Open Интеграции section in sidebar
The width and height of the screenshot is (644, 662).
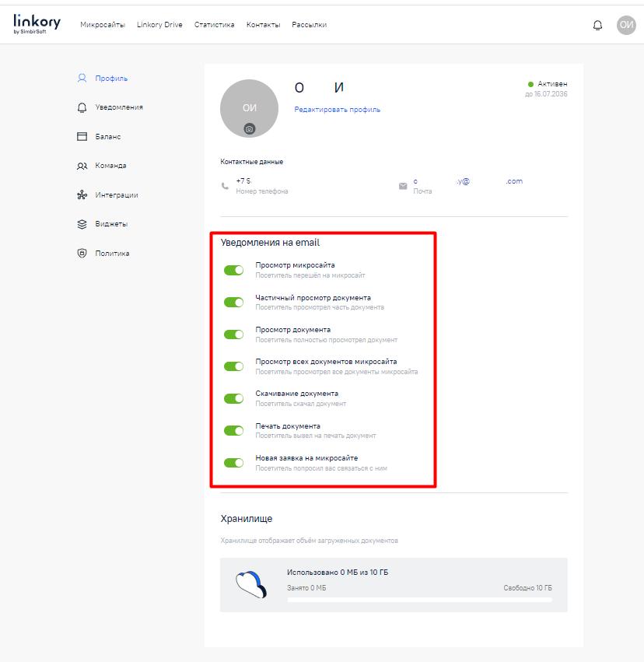click(x=116, y=195)
